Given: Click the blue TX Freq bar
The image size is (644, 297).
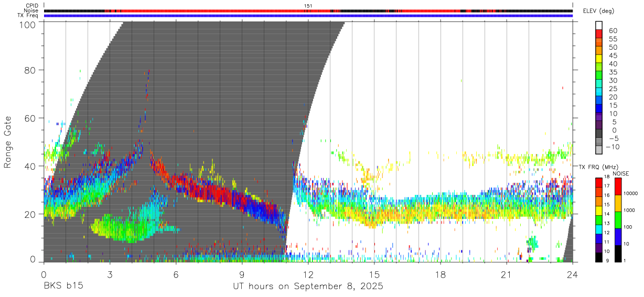Looking at the screenshot, I should pyautogui.click(x=308, y=16).
